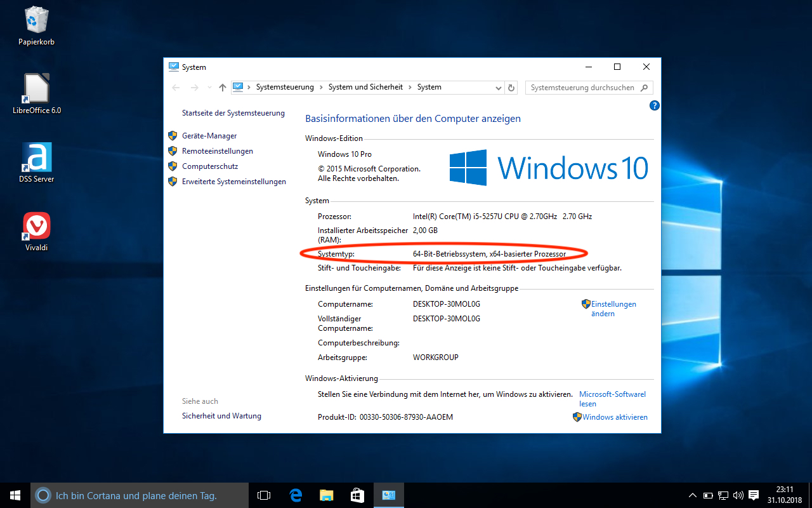Open Erweiterte Systemeinstellungen link
The image size is (812, 508).
click(234, 182)
